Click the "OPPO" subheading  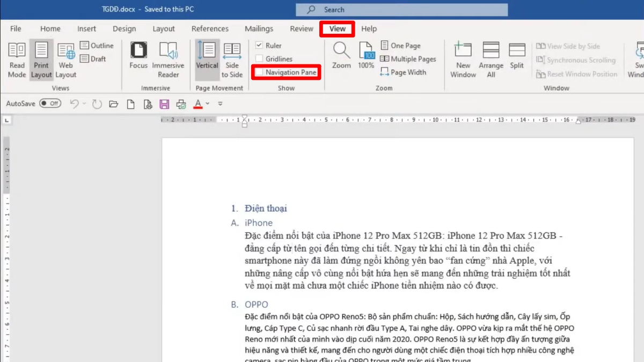coord(257,304)
